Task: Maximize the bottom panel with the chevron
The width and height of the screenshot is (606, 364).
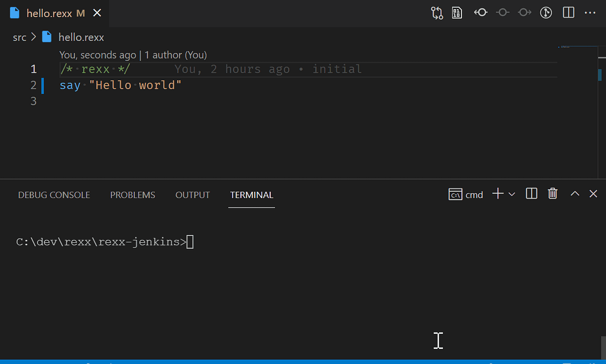Action: 575,194
